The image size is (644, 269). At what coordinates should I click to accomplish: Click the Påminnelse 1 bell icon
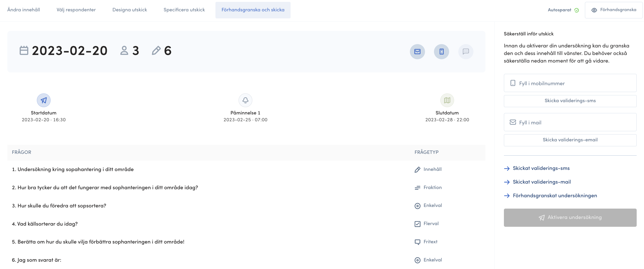pos(245,100)
